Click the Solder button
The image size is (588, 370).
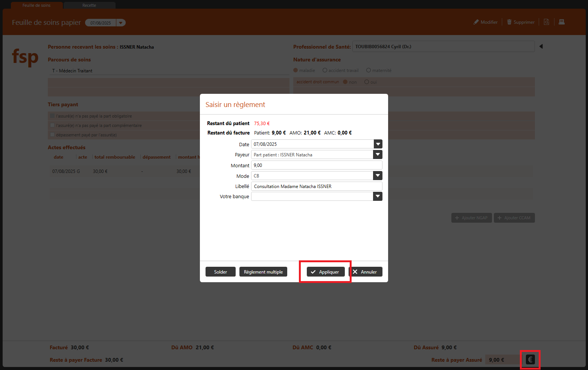click(x=221, y=272)
